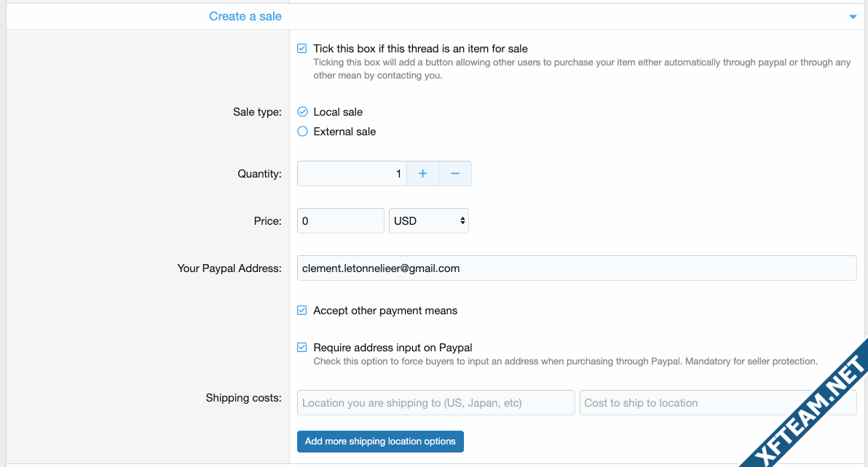Select the Quantity number field
The height and width of the screenshot is (467, 868).
pos(352,174)
